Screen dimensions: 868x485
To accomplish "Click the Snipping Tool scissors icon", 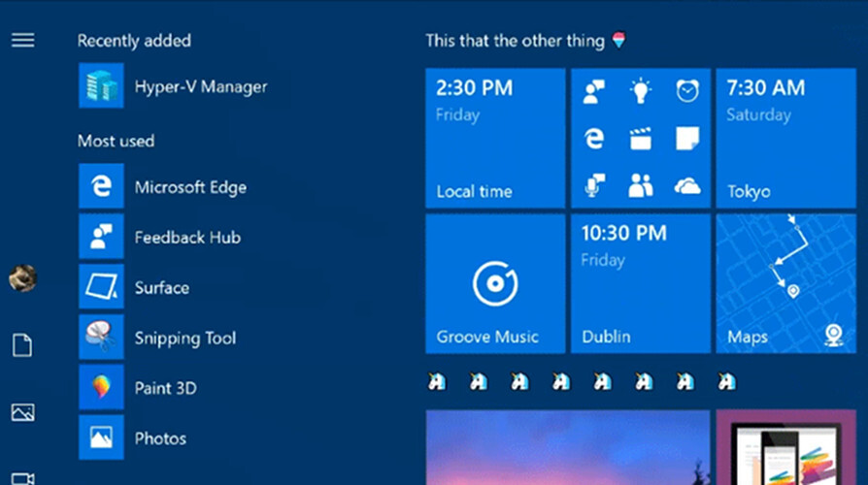I will click(101, 337).
